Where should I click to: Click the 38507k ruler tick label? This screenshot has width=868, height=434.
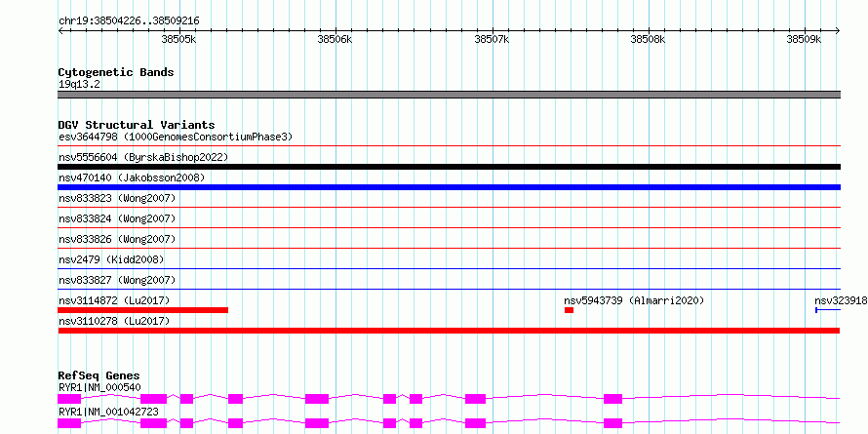pyautogui.click(x=493, y=39)
